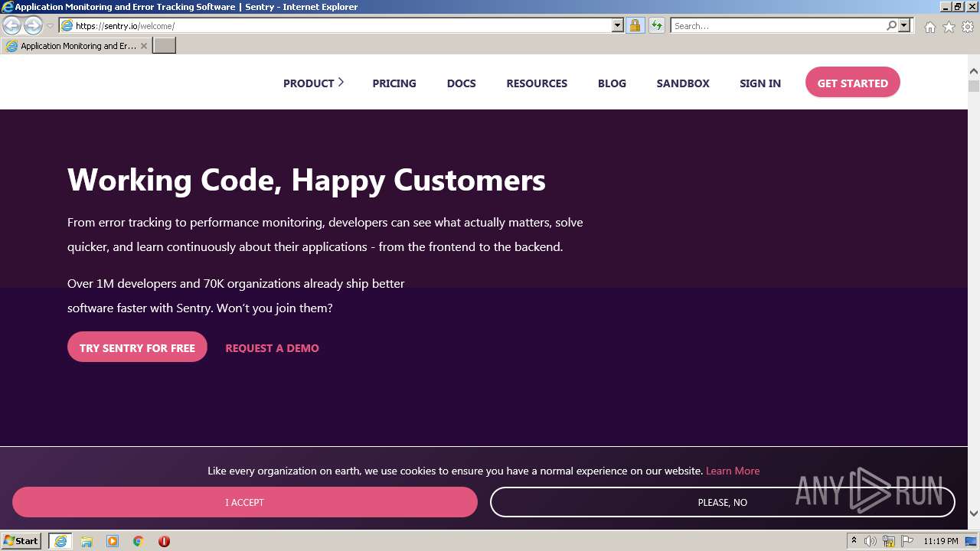980x551 pixels.
Task: Open Favorites with the star icon
Action: click(x=949, y=27)
